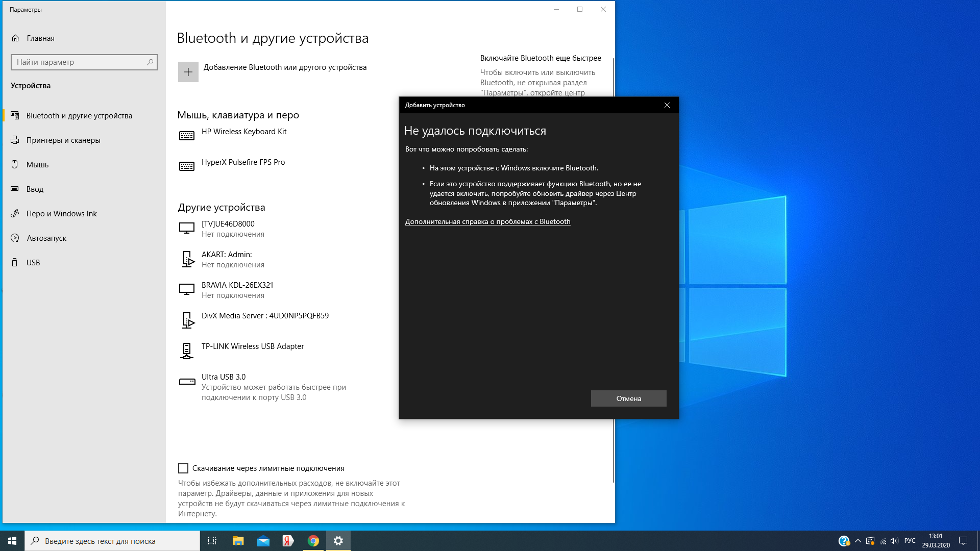The height and width of the screenshot is (551, 980).
Task: Switch РУС keyboard language in tray
Action: point(910,541)
